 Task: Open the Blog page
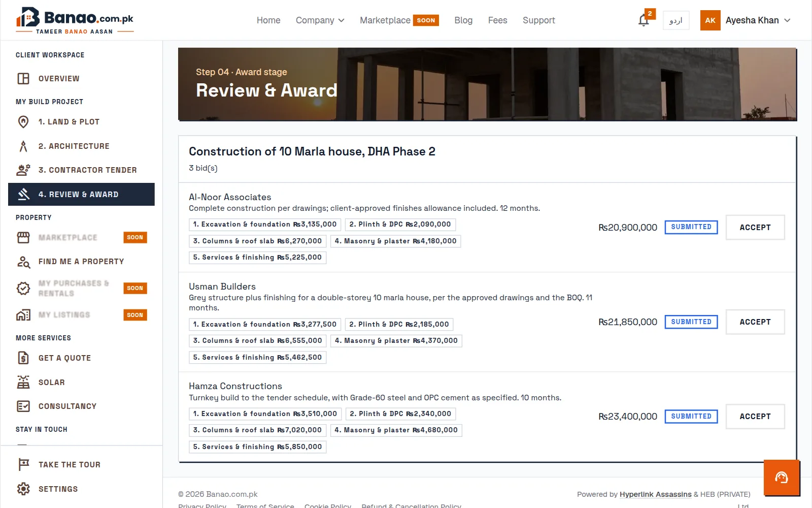point(463,20)
